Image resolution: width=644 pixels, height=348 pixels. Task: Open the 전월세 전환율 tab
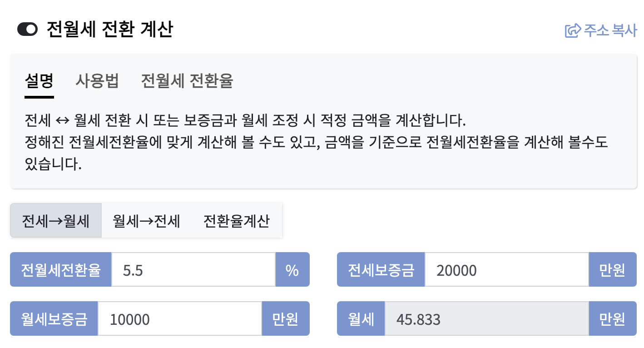[x=185, y=81]
